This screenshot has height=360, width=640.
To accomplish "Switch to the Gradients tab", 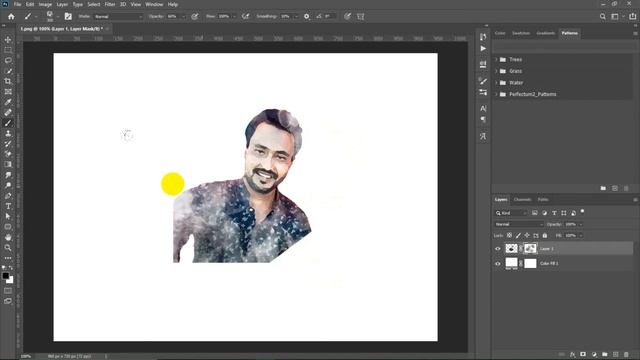I will click(x=546, y=33).
